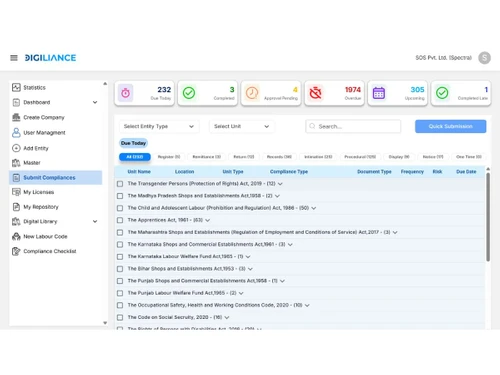The width and height of the screenshot is (500, 375).
Task: Click the table vertical scrollbar thumb
Action: point(488,217)
